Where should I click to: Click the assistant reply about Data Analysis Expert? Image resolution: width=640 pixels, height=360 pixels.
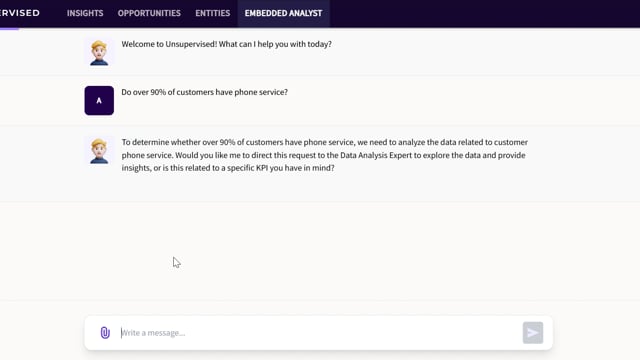(325, 155)
